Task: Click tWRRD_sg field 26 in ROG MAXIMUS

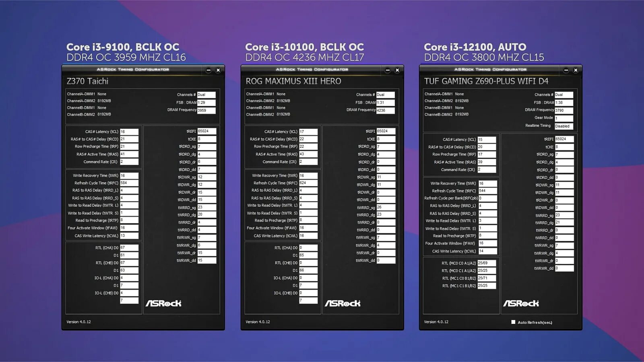Action: point(386,207)
